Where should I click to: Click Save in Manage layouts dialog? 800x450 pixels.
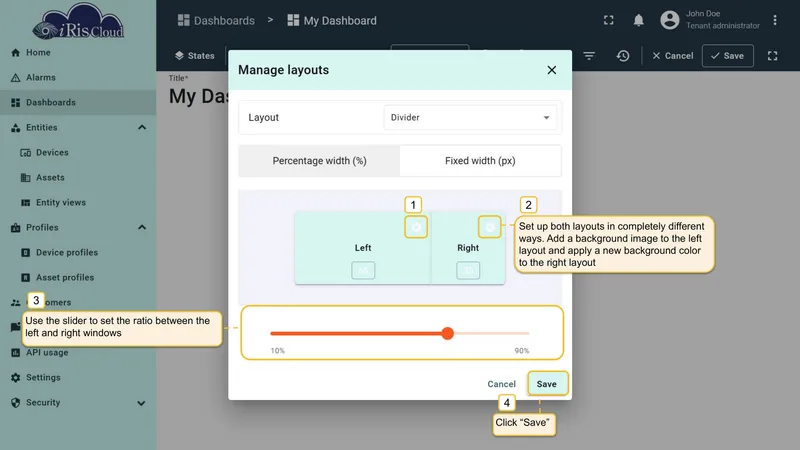click(547, 384)
